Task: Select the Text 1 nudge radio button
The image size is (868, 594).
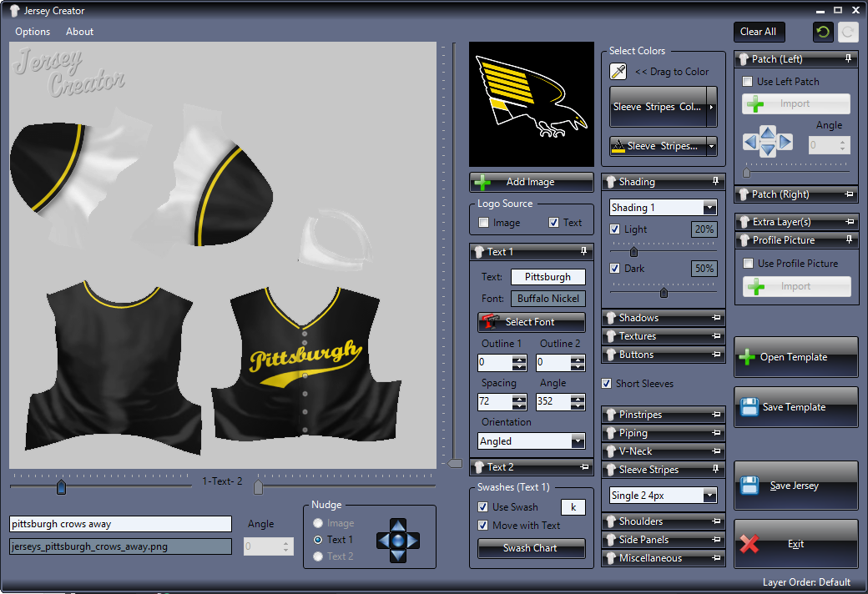Action: 318,540
